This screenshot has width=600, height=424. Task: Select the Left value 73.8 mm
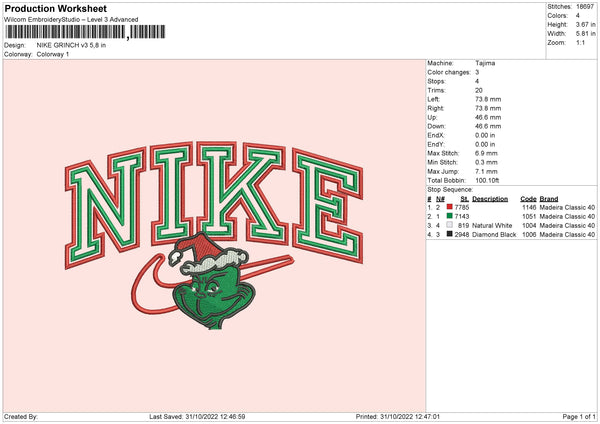(488, 99)
